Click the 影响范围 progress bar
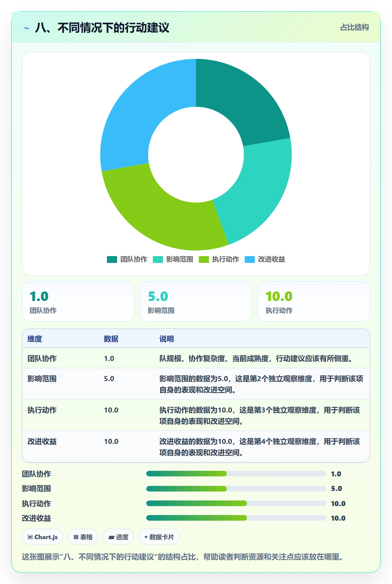392x584 pixels. pos(236,489)
